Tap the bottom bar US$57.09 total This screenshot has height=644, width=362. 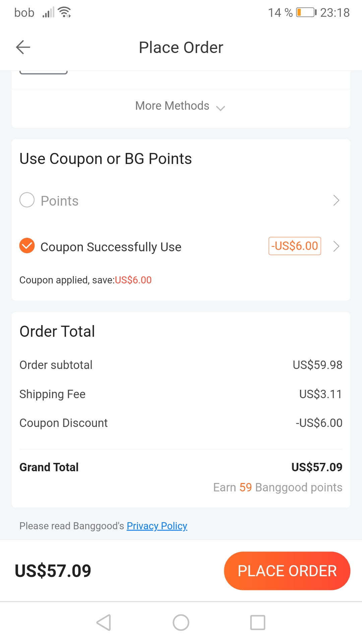pos(53,571)
